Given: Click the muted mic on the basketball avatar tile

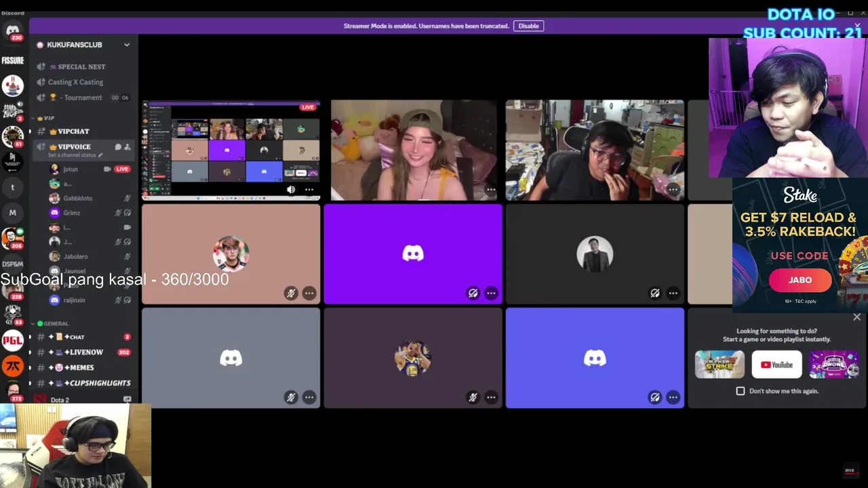Looking at the screenshot, I should pyautogui.click(x=473, y=397).
